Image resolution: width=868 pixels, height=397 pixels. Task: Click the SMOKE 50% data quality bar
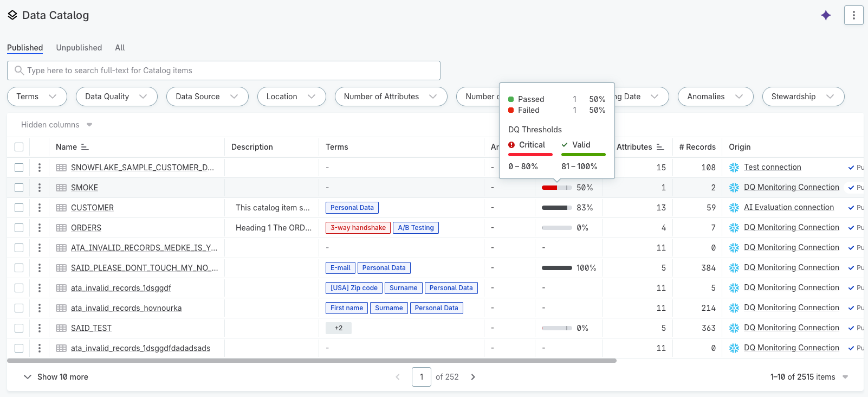tap(556, 188)
